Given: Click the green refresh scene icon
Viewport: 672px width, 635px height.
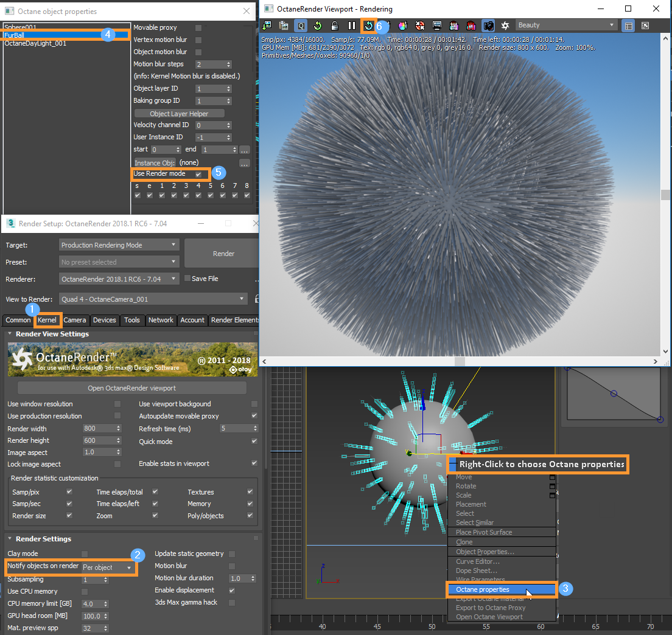Looking at the screenshot, I should [x=318, y=26].
